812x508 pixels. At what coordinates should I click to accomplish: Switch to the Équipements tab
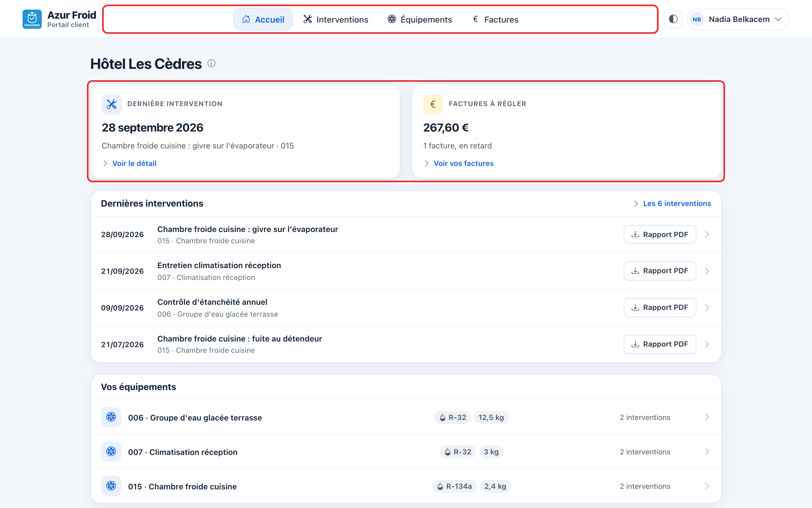(420, 19)
